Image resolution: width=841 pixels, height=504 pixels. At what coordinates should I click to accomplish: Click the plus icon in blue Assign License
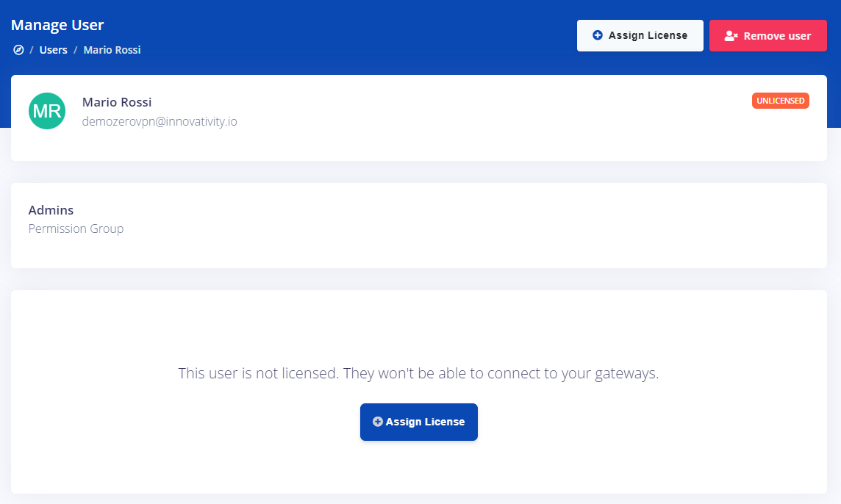[378, 422]
